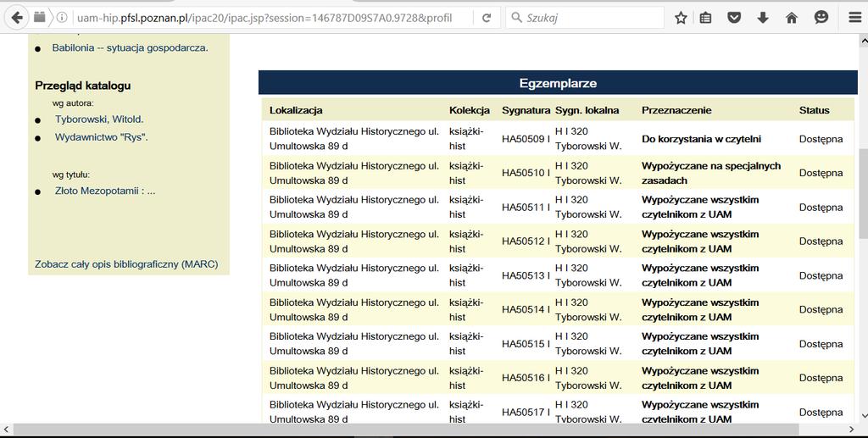Image resolution: width=868 pixels, height=438 pixels.
Task: Open the downloads arrow icon
Action: point(763,18)
